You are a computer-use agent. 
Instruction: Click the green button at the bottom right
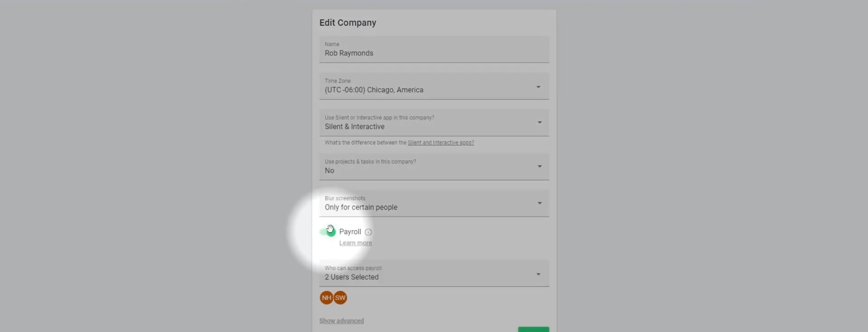pyautogui.click(x=533, y=329)
